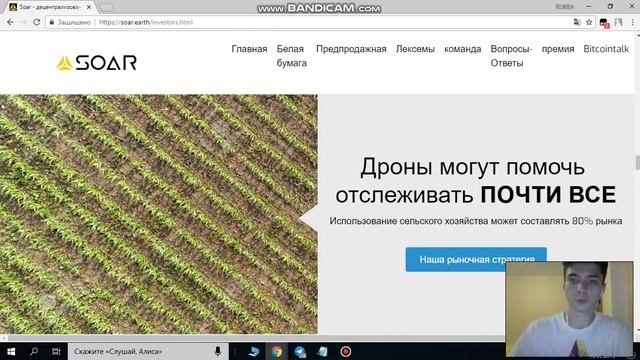The width and height of the screenshot is (640, 360).
Task: Open Task View on taskbar
Action: [56, 351]
